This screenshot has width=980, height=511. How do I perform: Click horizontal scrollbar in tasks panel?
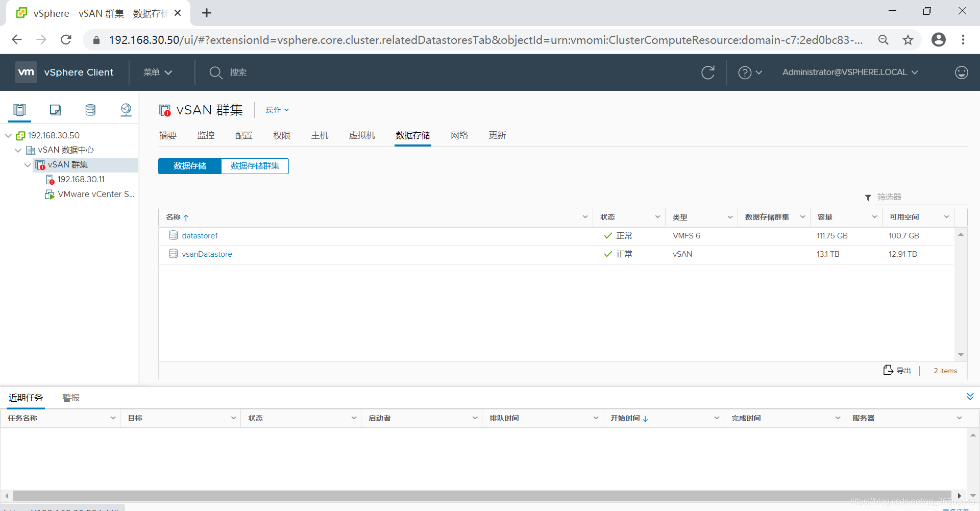(482, 496)
